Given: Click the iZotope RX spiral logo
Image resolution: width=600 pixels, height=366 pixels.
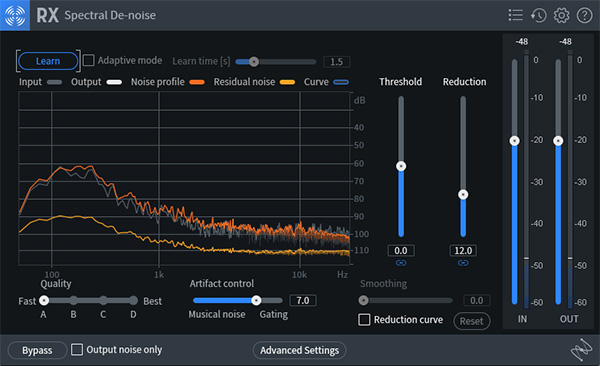Looking at the screenshot, I should (x=15, y=15).
